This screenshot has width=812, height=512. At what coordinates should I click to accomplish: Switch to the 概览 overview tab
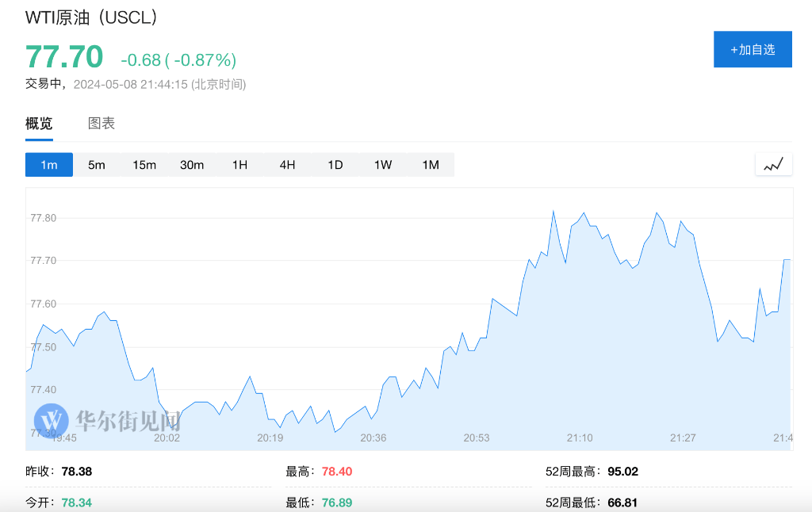[x=39, y=123]
